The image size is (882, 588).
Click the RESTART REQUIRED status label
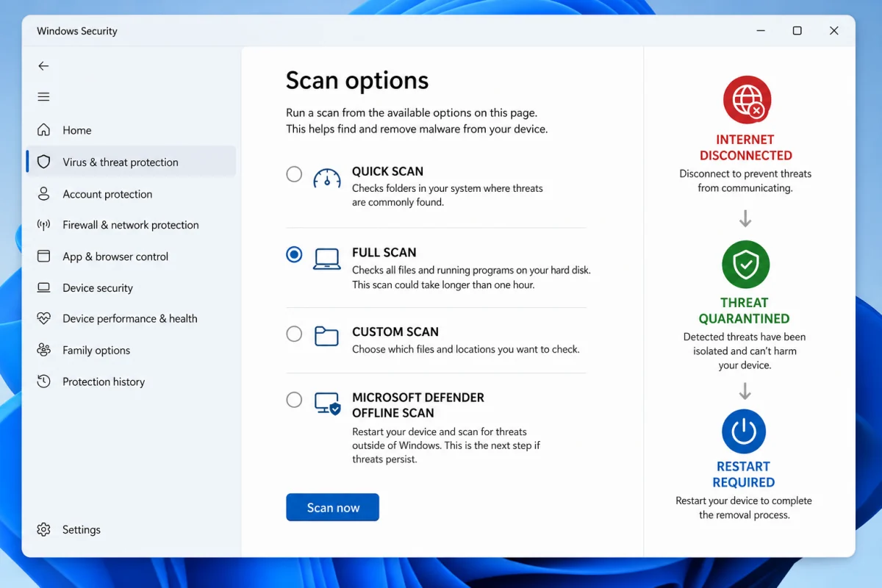click(x=744, y=475)
